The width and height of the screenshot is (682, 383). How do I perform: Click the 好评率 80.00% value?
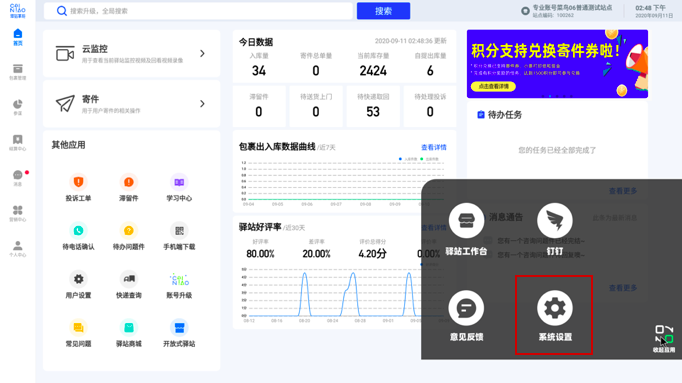[x=260, y=254]
